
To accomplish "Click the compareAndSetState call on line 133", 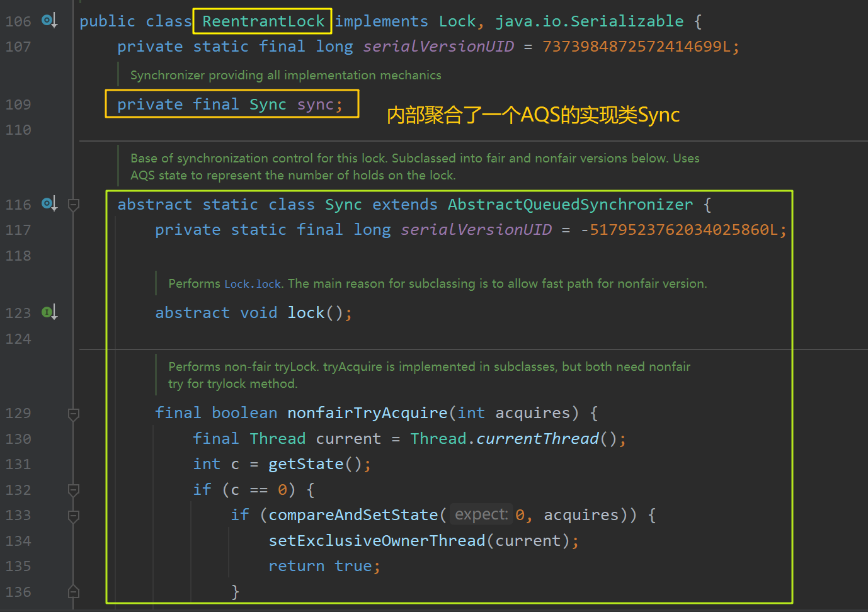I will coord(353,515).
